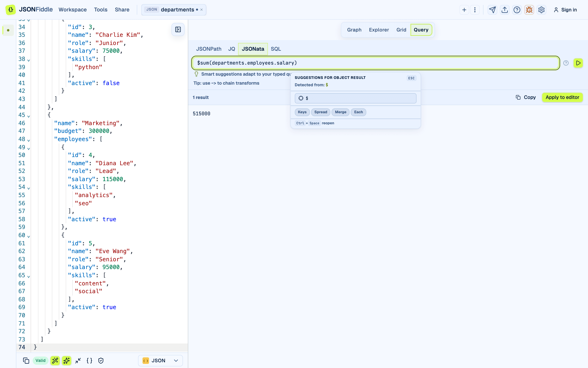Click the 515000 result value
This screenshot has width=588, height=368.
click(202, 113)
